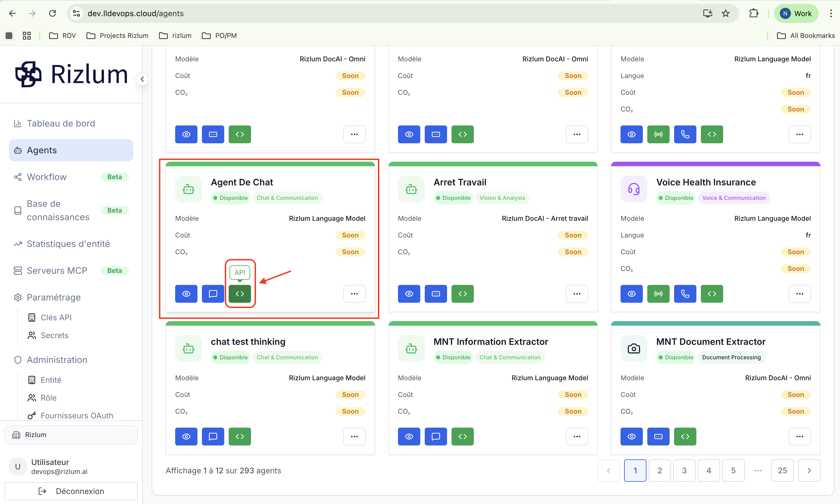Click the Rizlum logo

pyautogui.click(x=71, y=74)
